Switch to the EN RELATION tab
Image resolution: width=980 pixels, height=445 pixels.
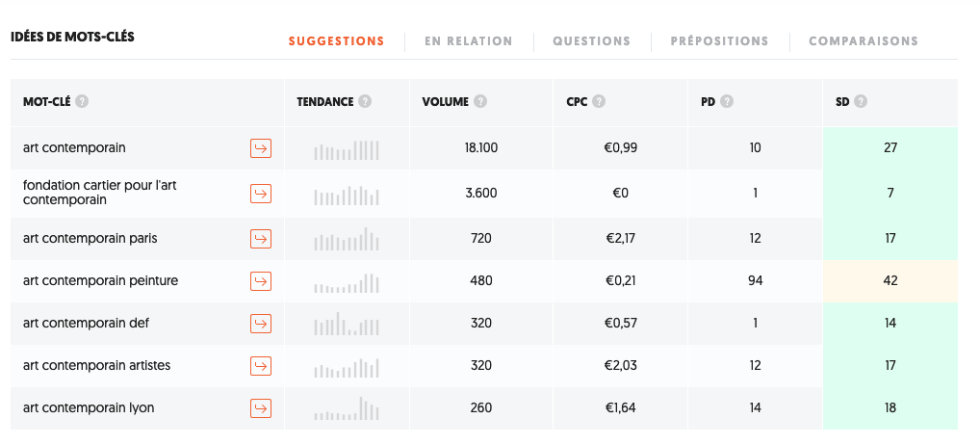tap(468, 41)
